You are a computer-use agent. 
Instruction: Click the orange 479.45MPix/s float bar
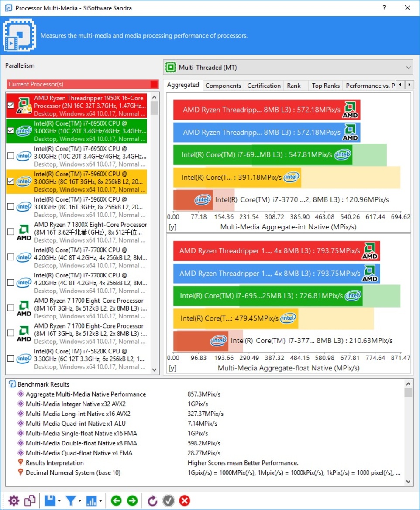[x=236, y=318]
